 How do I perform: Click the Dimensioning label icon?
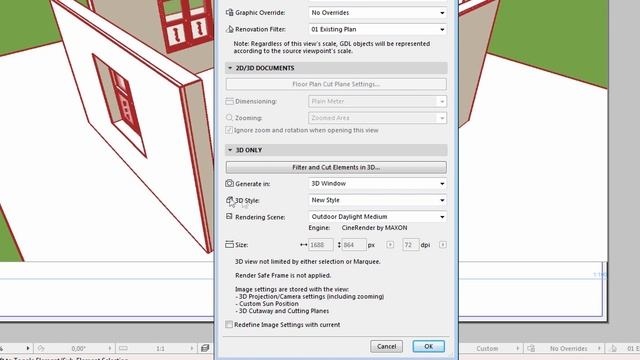coord(229,101)
